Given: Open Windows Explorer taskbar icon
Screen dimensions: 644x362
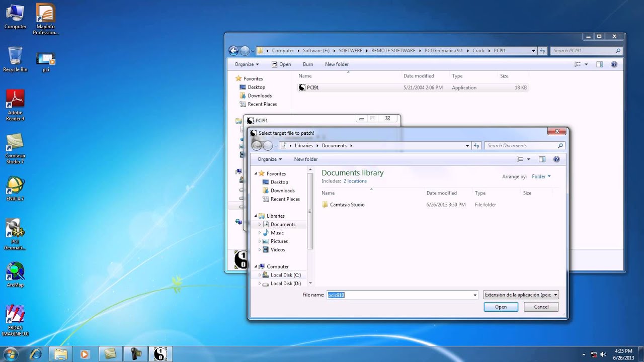Looking at the screenshot, I should pos(60,353).
